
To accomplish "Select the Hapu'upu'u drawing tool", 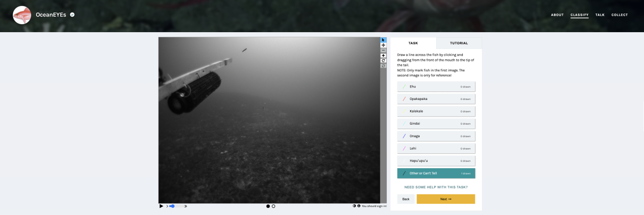I will coord(436,161).
